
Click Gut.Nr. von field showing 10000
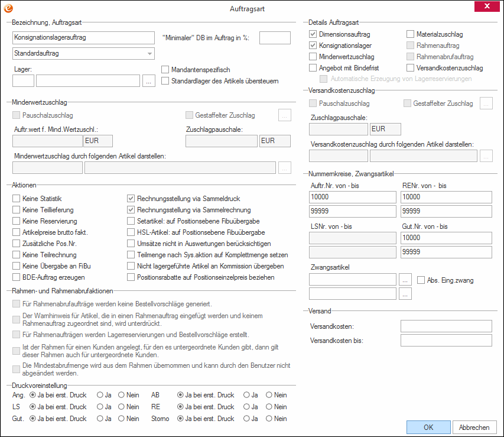click(x=446, y=238)
